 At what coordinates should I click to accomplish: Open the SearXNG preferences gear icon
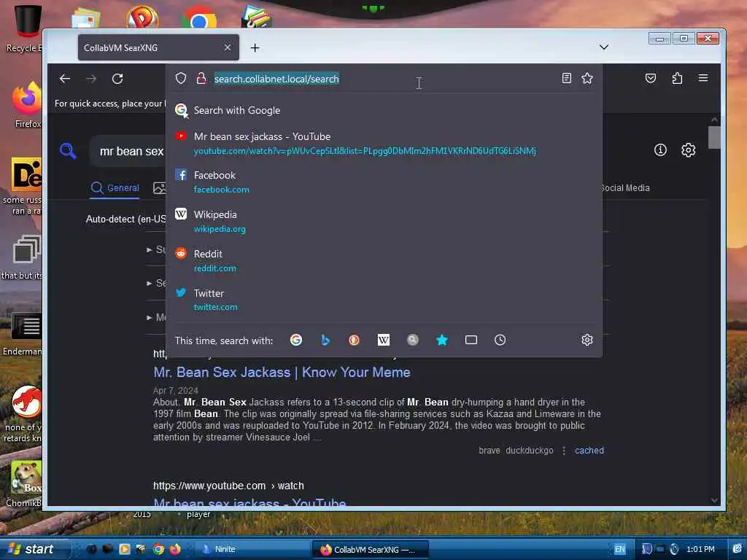pos(688,150)
